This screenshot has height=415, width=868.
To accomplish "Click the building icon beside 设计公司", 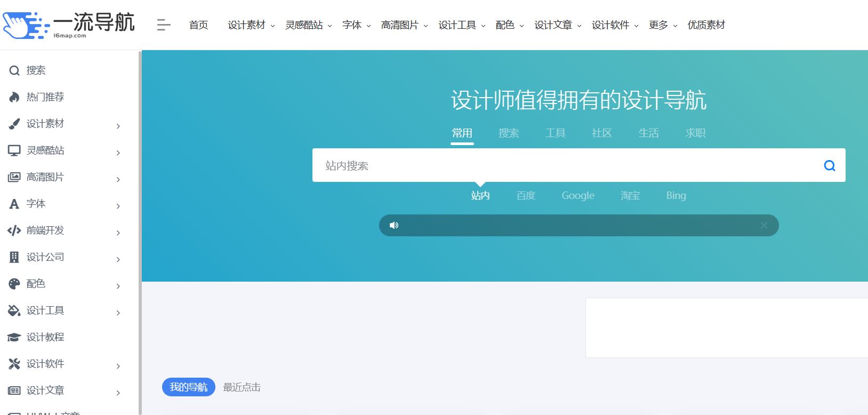I will pos(14,257).
